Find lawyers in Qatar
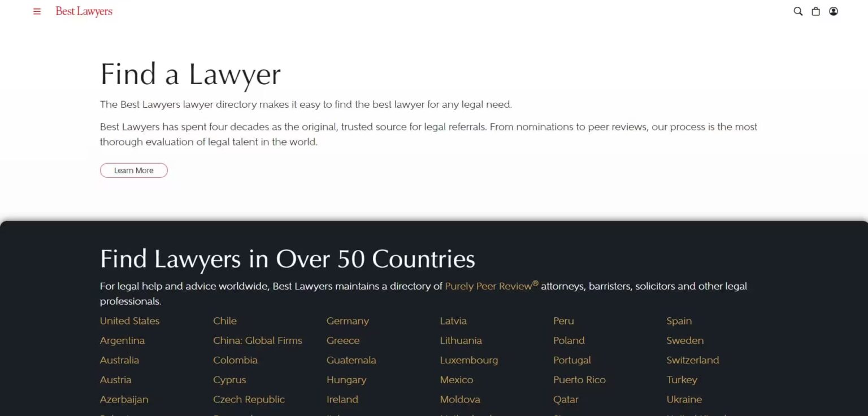 tap(566, 399)
